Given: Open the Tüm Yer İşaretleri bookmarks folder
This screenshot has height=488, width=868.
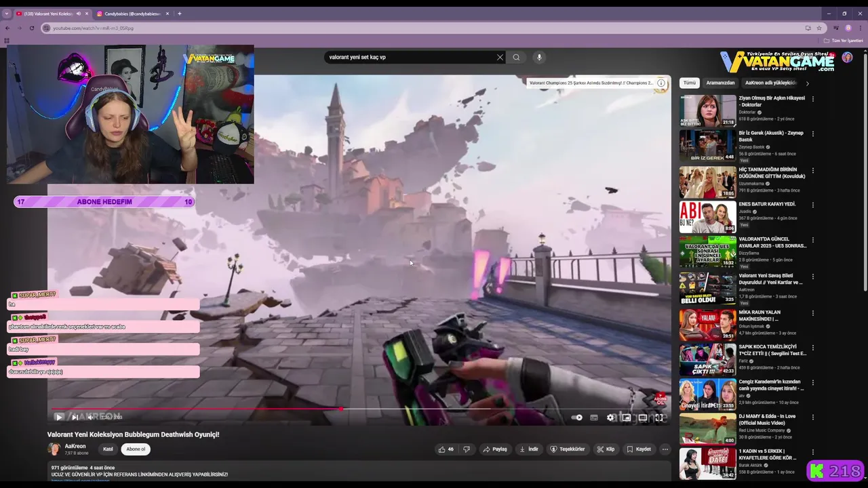Looking at the screenshot, I should point(844,41).
